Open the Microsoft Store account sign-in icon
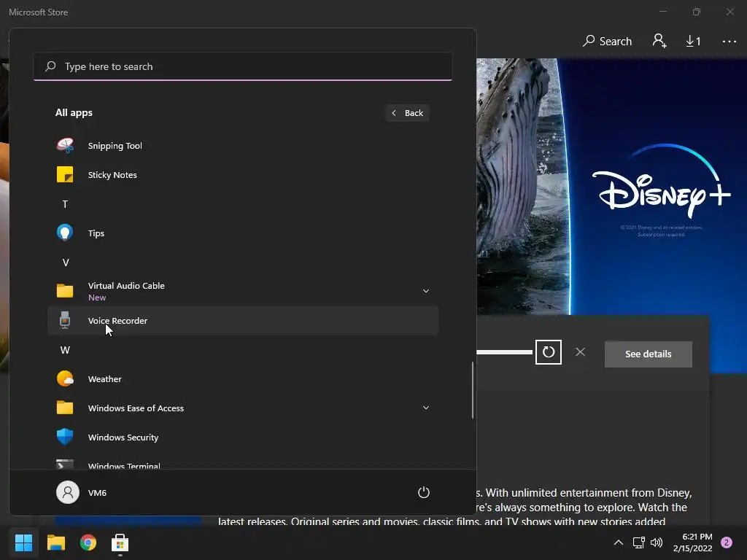 [x=659, y=41]
